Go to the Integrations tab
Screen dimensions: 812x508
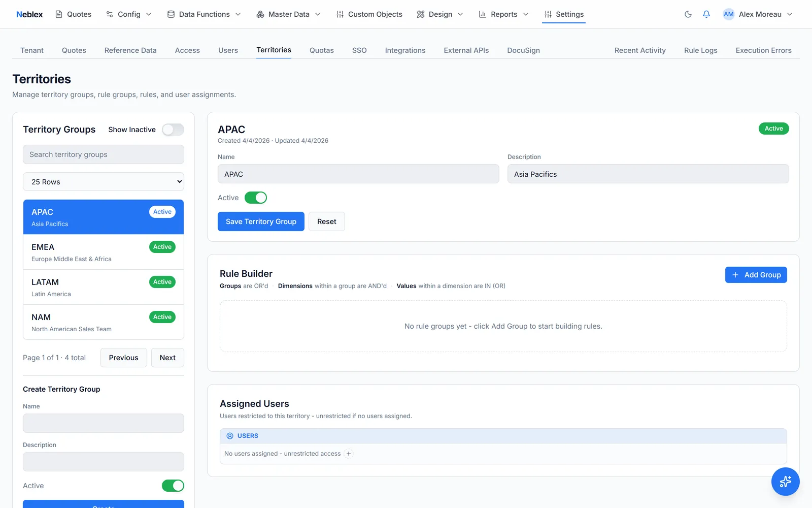[x=405, y=50]
